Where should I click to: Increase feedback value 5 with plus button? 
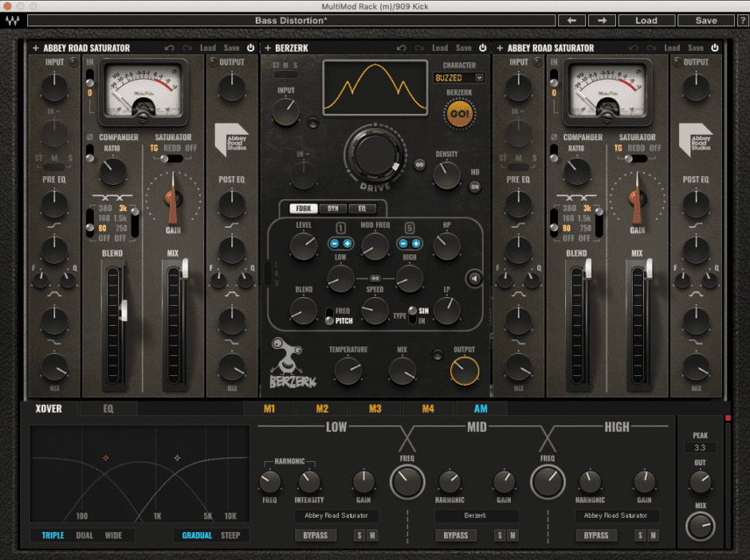pyautogui.click(x=416, y=244)
